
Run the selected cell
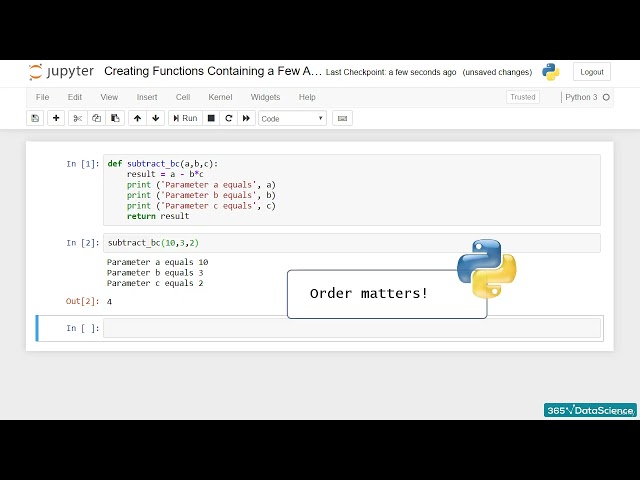(185, 118)
